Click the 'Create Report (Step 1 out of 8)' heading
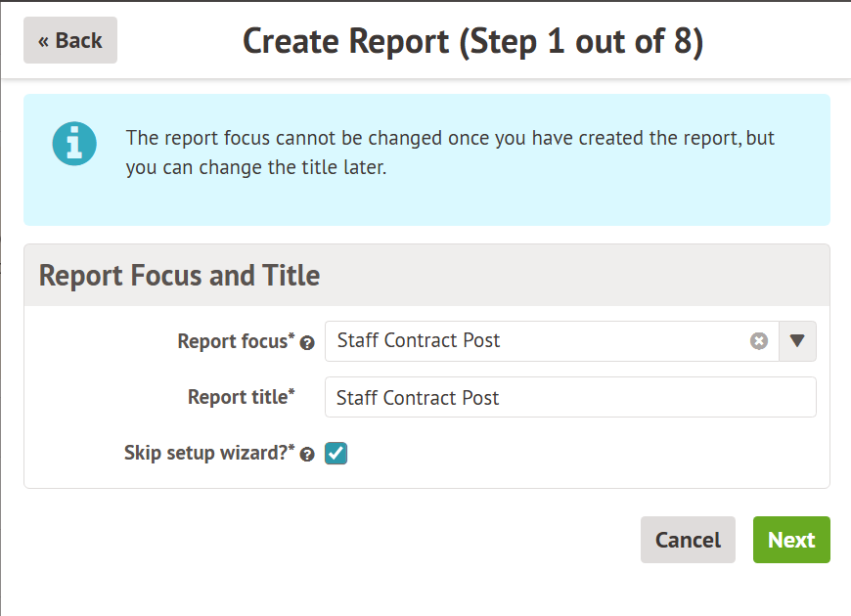 472,41
